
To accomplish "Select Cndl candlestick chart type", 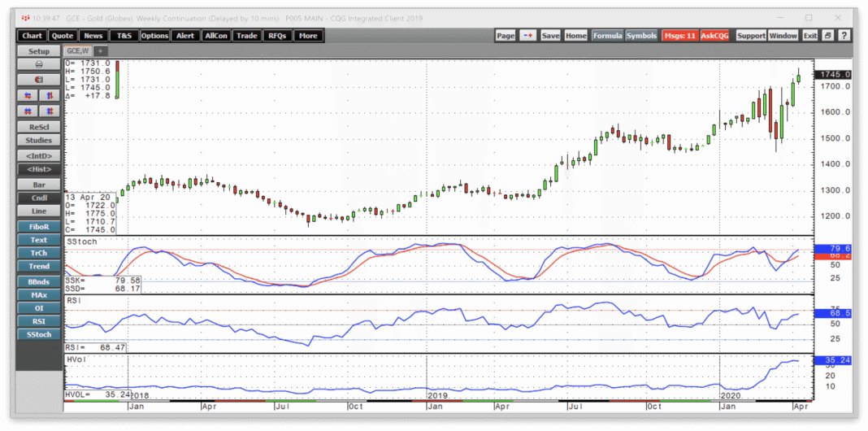I will [39, 198].
